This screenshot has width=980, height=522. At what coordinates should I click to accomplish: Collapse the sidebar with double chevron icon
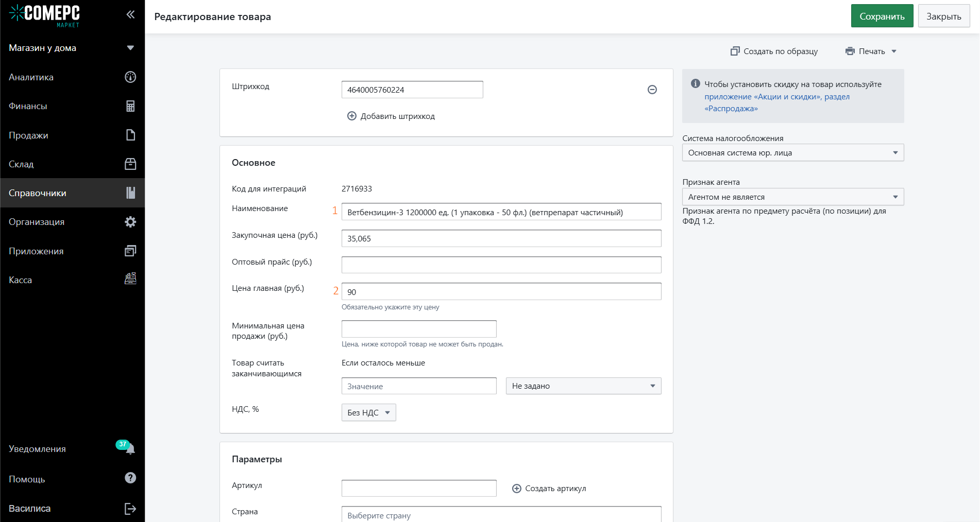pos(130,14)
